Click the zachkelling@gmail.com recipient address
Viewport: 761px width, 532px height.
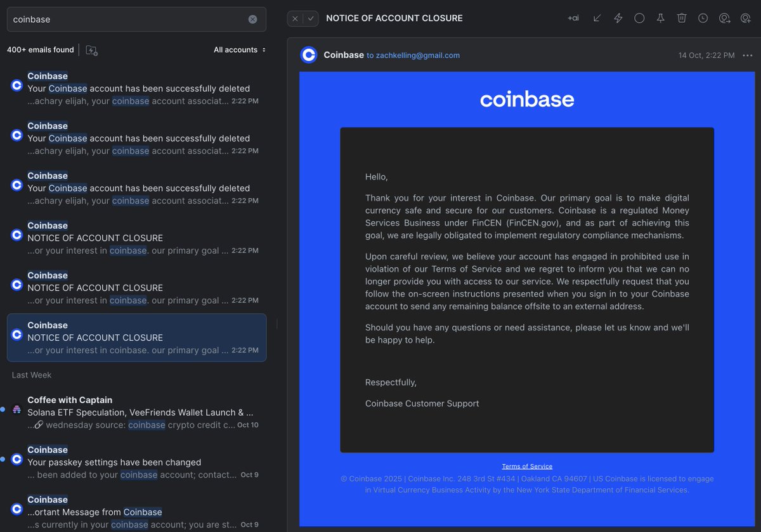[x=418, y=55]
